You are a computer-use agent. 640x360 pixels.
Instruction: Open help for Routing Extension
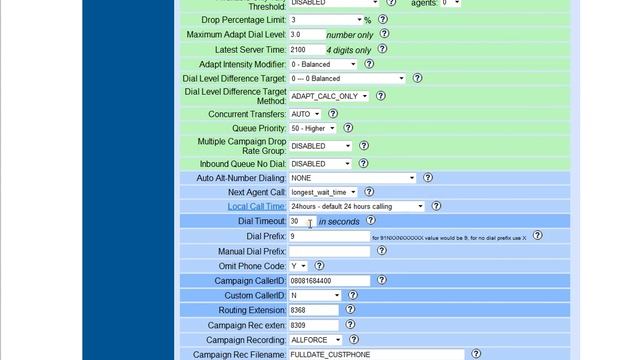click(x=350, y=309)
